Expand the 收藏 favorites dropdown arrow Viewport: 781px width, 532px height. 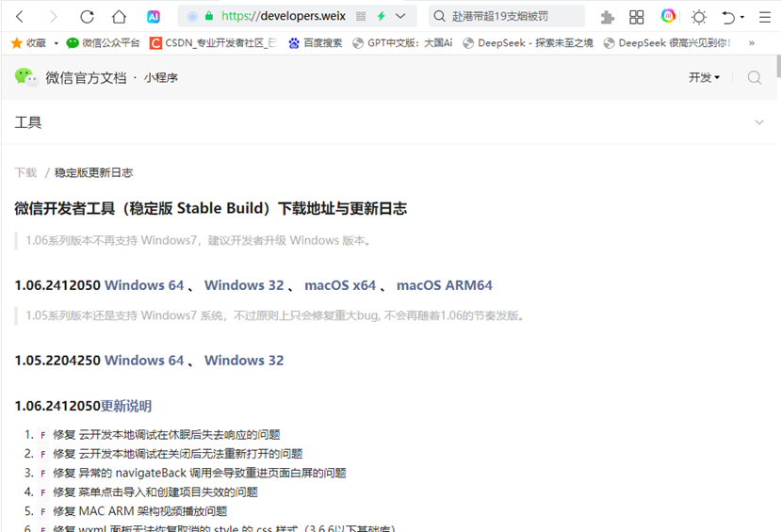pos(56,43)
